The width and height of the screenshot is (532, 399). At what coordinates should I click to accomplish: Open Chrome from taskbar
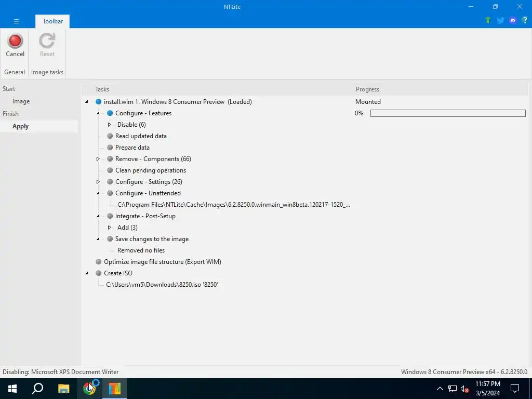[89, 389]
